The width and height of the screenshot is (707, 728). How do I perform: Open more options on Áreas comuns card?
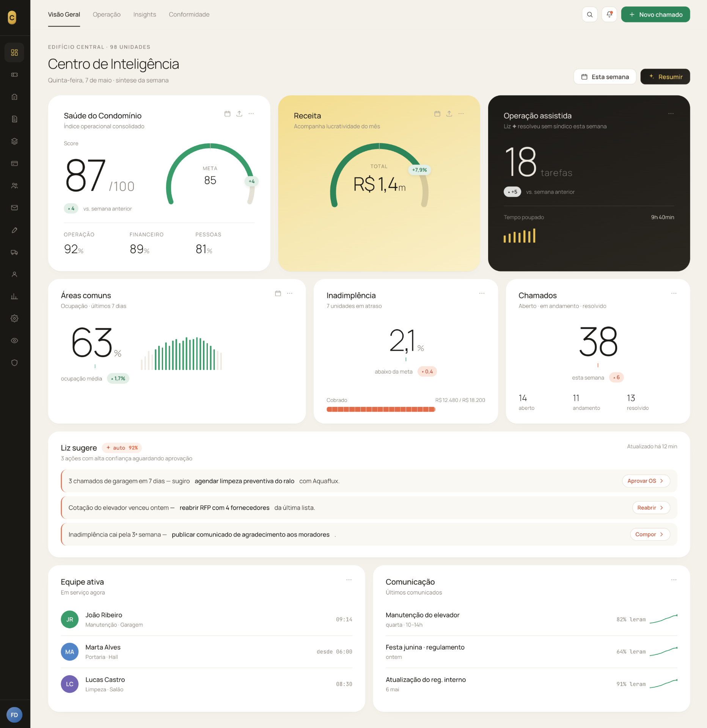[x=290, y=293]
